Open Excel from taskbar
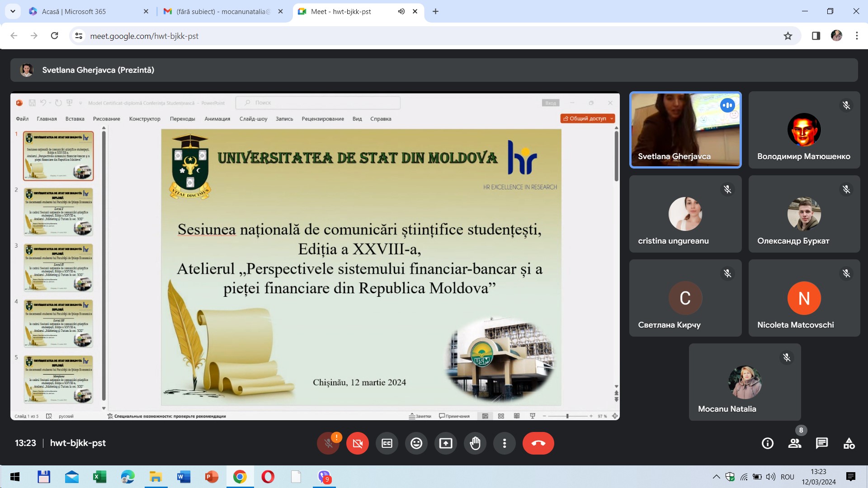This screenshot has height=488, width=868. 99,477
